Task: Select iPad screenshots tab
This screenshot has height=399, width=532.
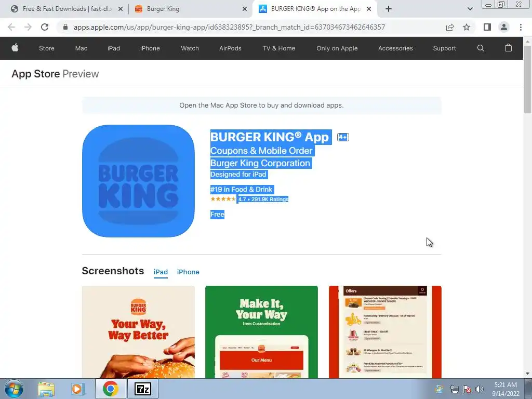Action: 161,272
